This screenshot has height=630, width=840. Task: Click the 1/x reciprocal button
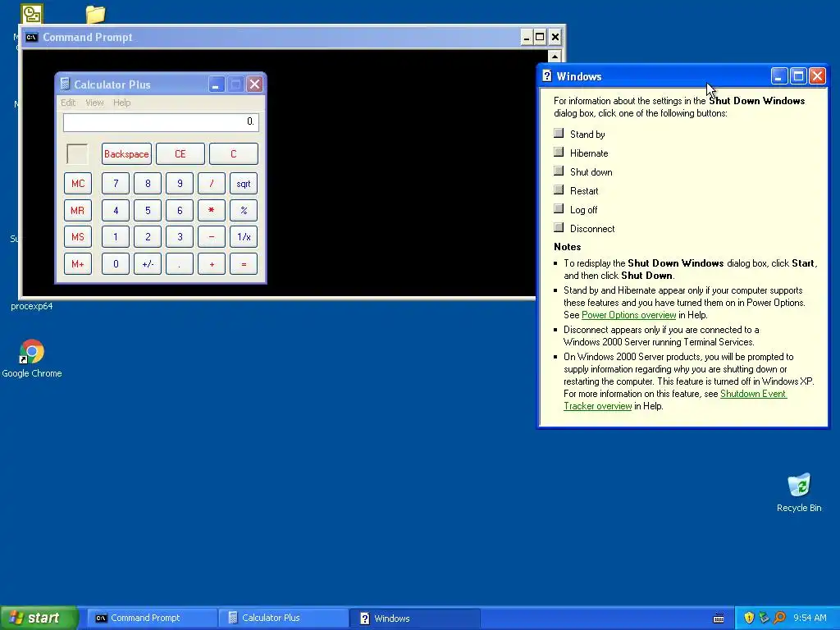244,237
